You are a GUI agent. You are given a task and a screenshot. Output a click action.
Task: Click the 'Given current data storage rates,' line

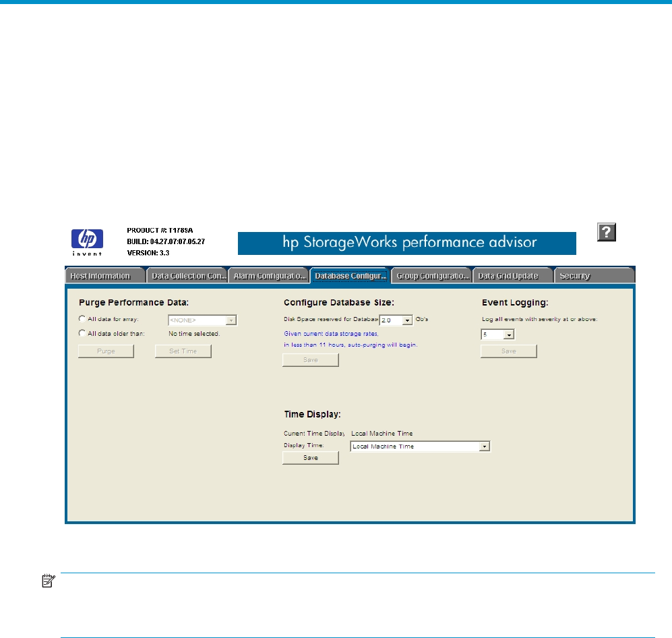coord(332,334)
